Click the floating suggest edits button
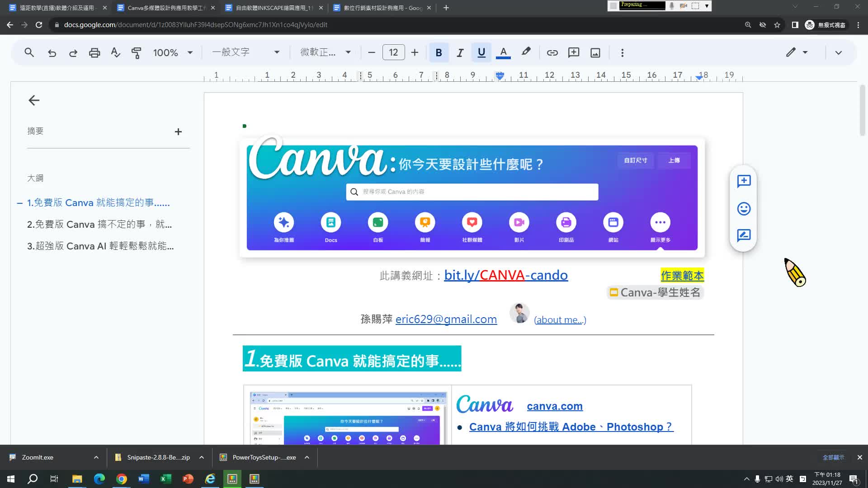 pos(744,235)
